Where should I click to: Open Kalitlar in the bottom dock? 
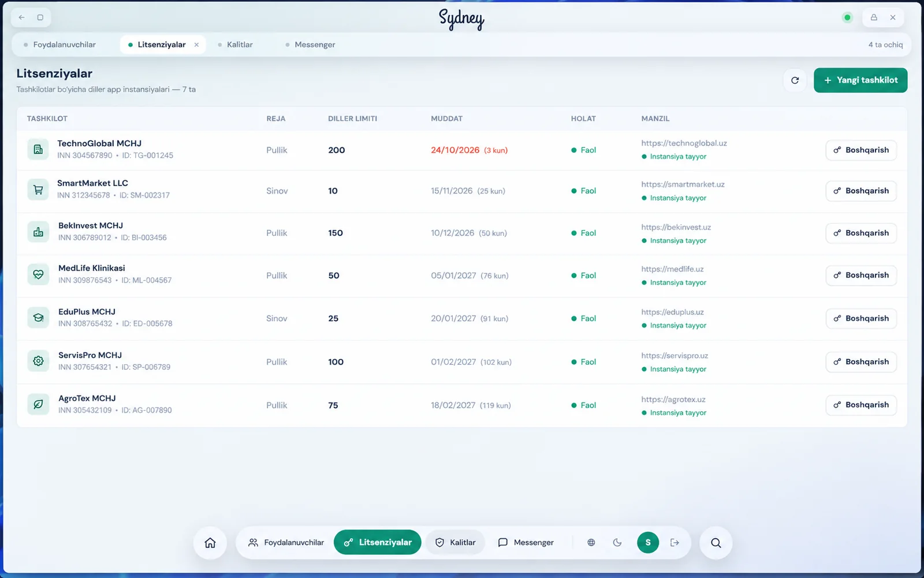[x=456, y=543]
